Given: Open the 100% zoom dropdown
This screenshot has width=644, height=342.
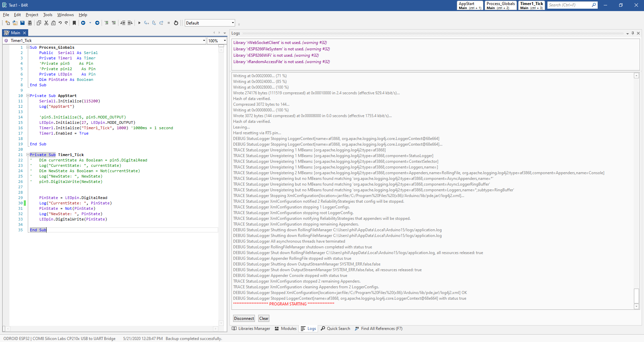Looking at the screenshot, I should point(224,41).
